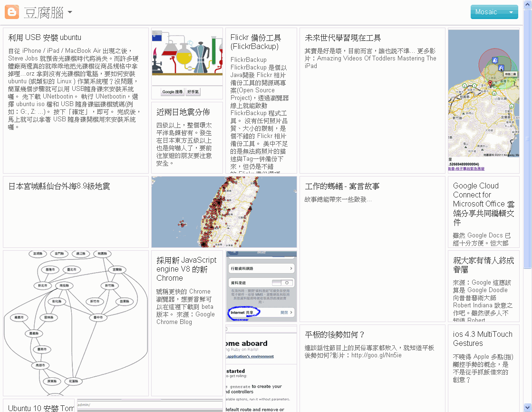Open the 日本宮城縣仙台外海8.9級地震 post

(x=76, y=212)
